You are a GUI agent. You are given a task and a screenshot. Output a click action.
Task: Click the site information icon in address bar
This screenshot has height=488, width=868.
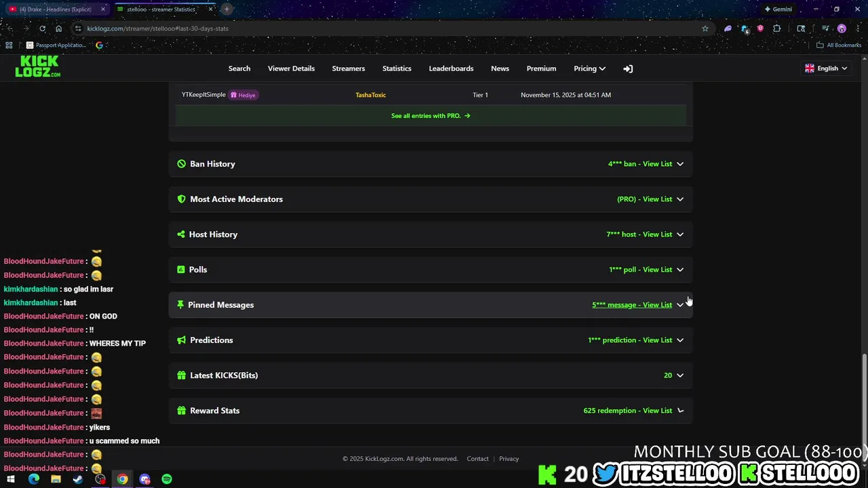coord(78,28)
